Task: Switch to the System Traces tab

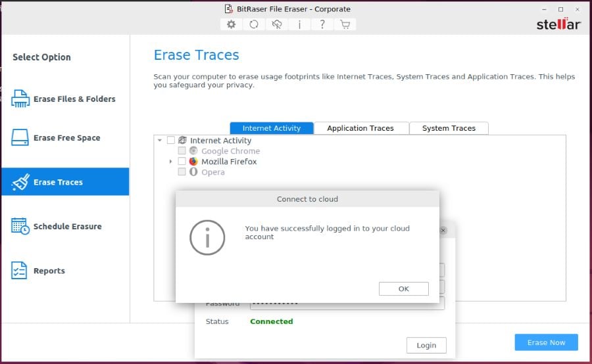Action: pyautogui.click(x=449, y=128)
